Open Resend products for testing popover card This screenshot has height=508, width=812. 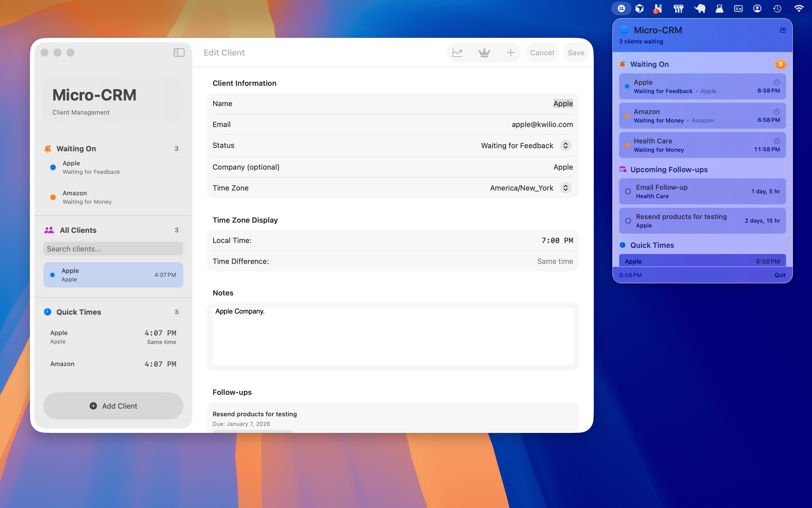click(702, 220)
